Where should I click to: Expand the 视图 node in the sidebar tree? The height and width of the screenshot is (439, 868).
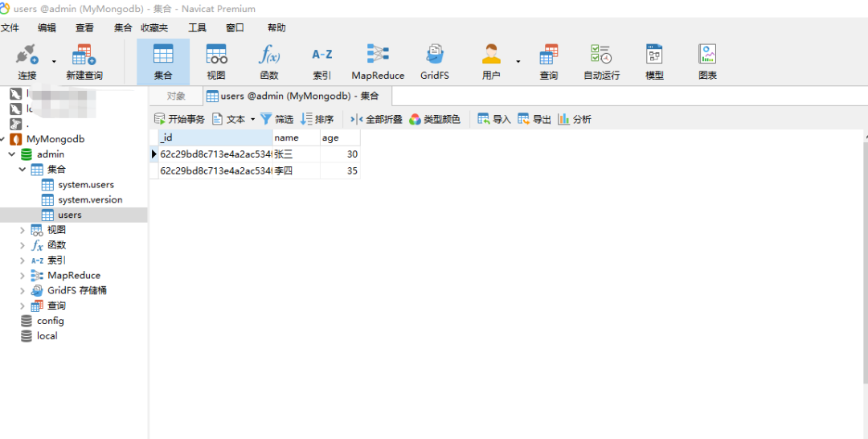click(23, 230)
